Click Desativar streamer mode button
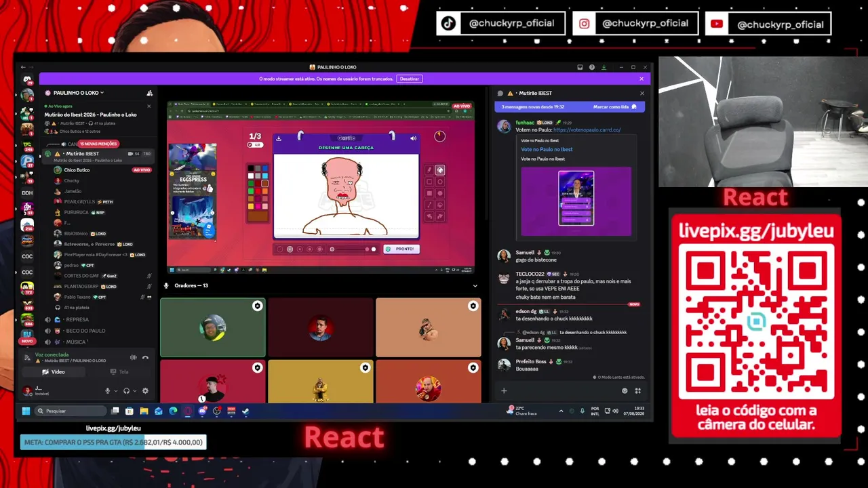This screenshot has width=868, height=488. click(410, 79)
